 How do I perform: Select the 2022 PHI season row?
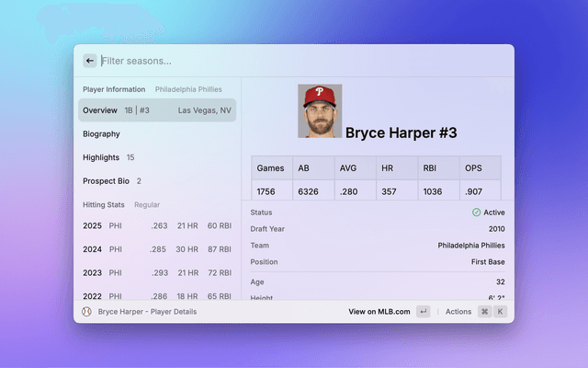[156, 293]
